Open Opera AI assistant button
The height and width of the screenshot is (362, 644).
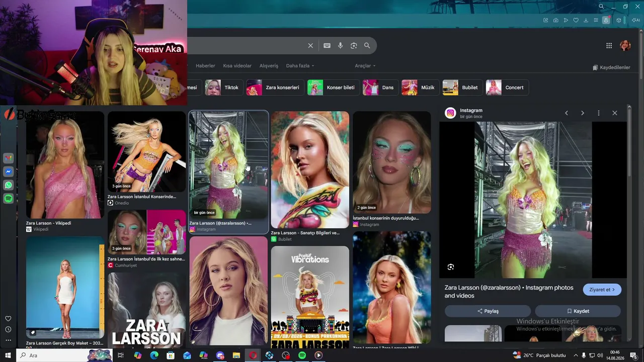[x=636, y=20]
